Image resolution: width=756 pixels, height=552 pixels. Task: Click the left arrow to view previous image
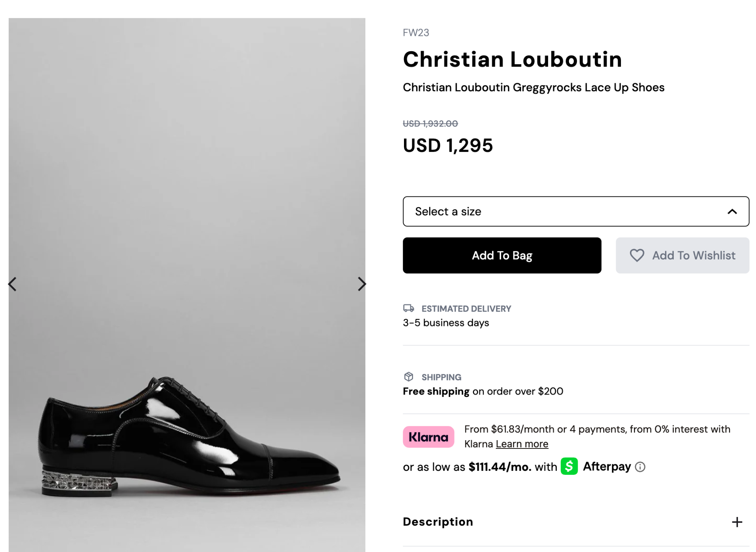[x=12, y=284]
